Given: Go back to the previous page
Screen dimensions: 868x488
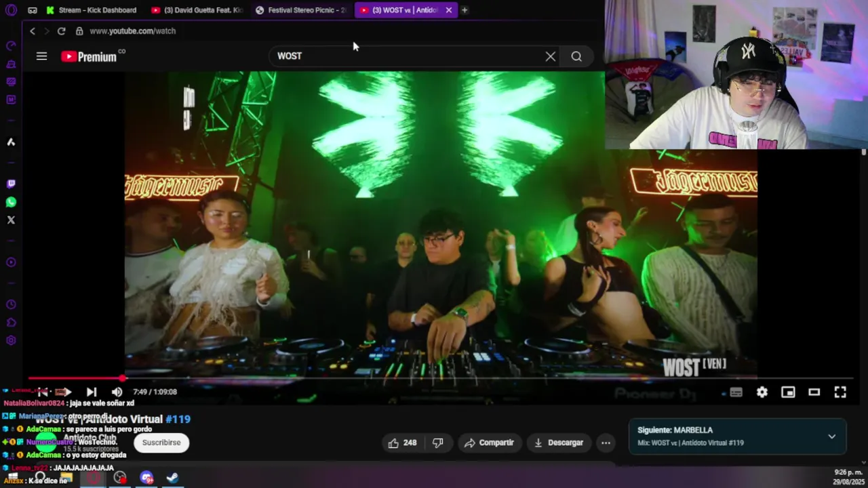Looking at the screenshot, I should click(x=32, y=31).
